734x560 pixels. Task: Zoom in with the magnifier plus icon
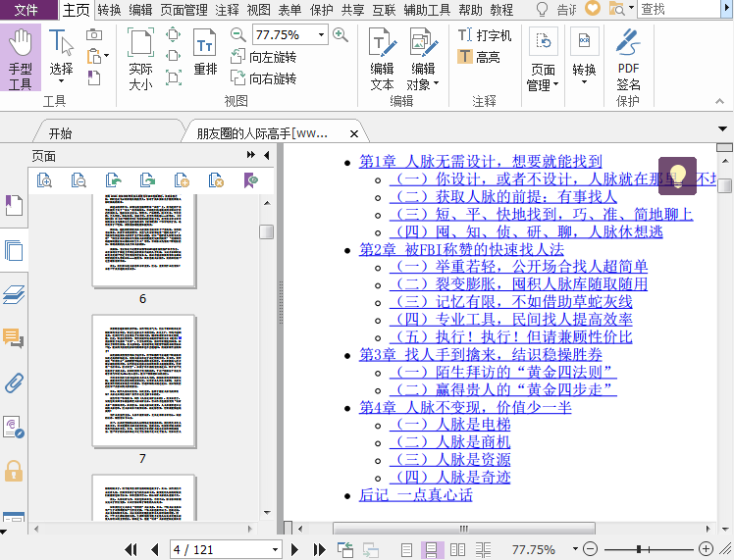point(341,34)
